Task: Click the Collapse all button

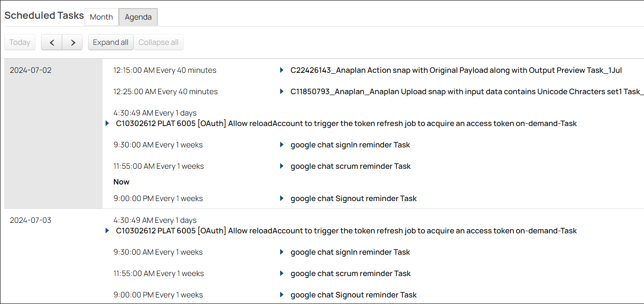Action: 158,42
